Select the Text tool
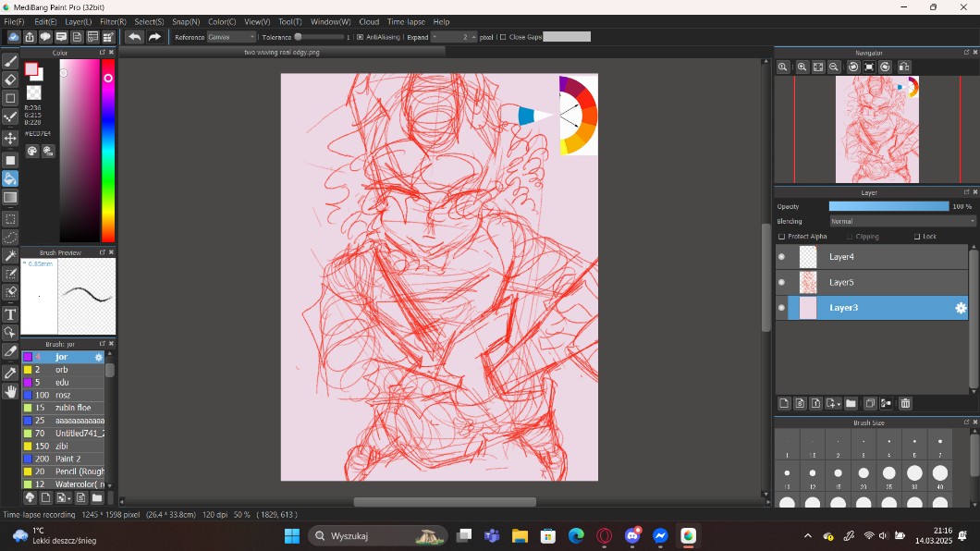980x551 pixels. 10,314
